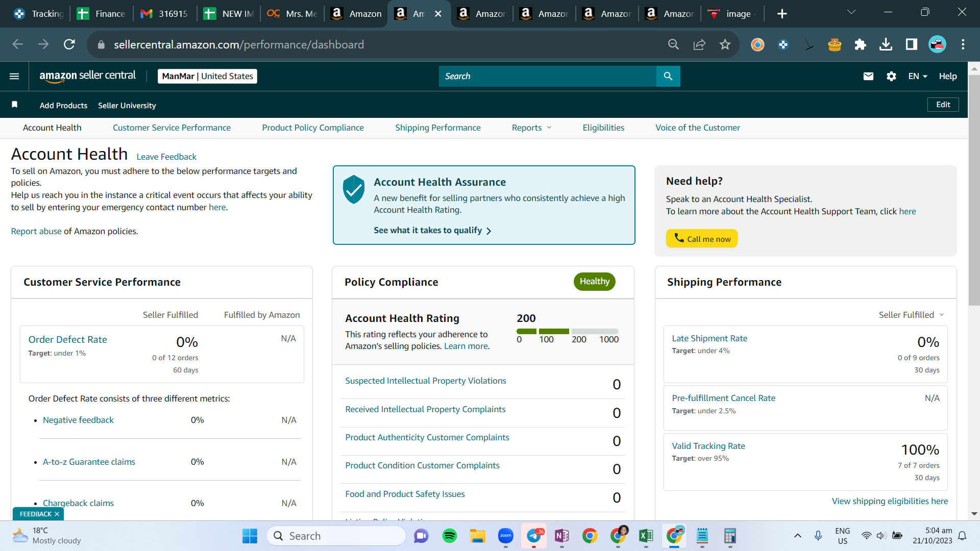Open the Voice of the Customer tab
This screenshot has height=551, width=980.
pos(697,128)
